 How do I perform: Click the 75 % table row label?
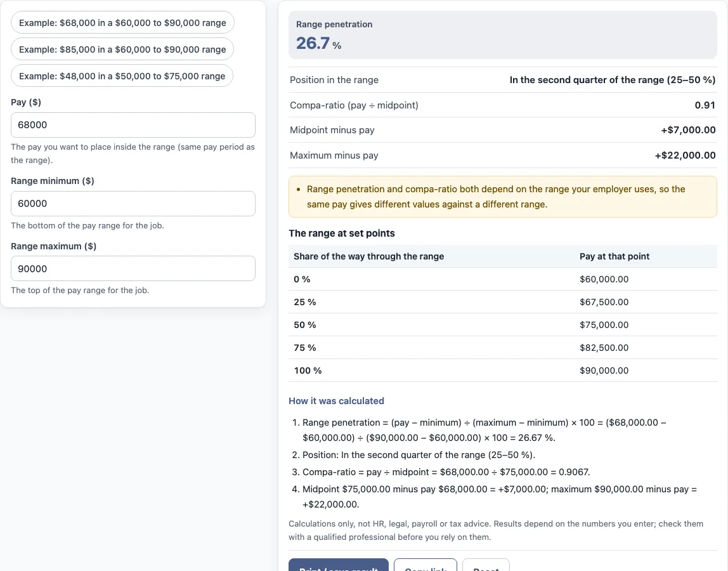coord(304,348)
